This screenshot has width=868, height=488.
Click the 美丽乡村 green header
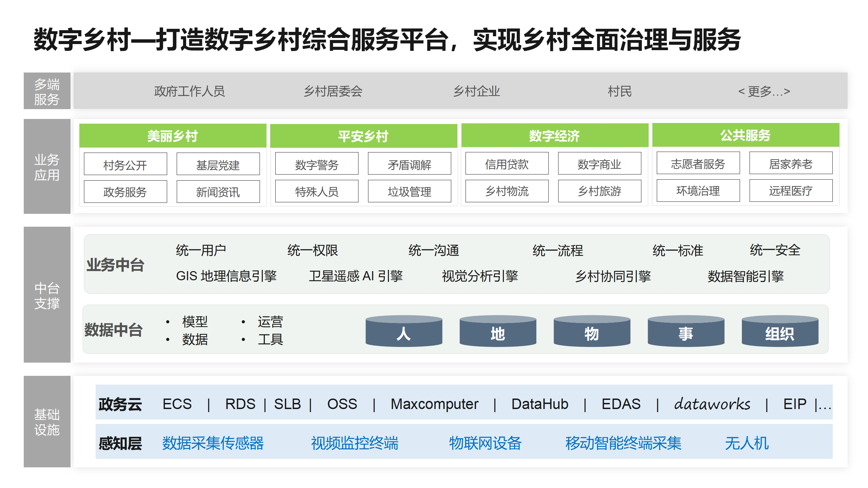(173, 136)
